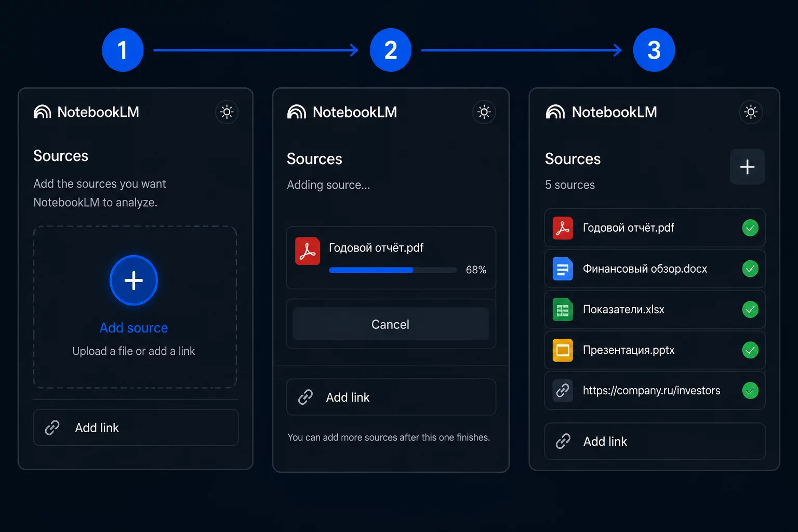
Task: Click the "Add the sources you want" description
Action: (100, 193)
